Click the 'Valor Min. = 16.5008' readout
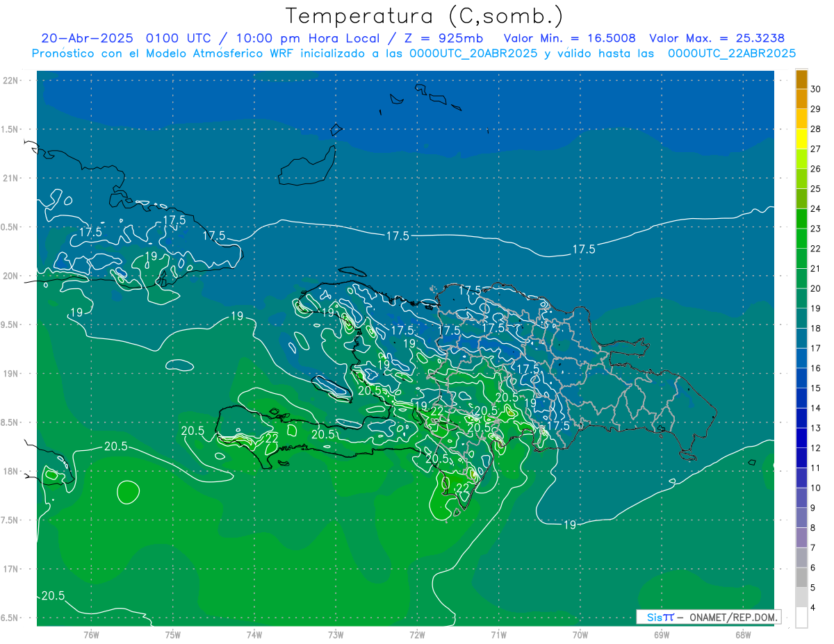Viewport: 834px width, 644px height. tap(569, 38)
